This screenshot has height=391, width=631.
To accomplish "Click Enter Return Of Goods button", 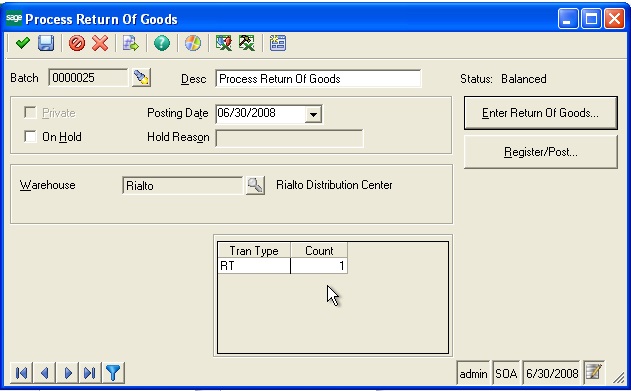I will click(540, 113).
